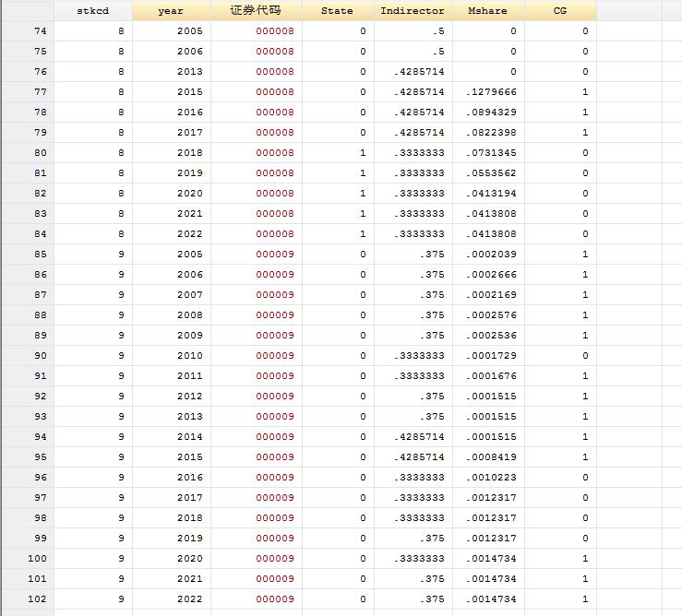Click Mshare value .0002169
The image size is (682, 616).
pyautogui.click(x=488, y=295)
